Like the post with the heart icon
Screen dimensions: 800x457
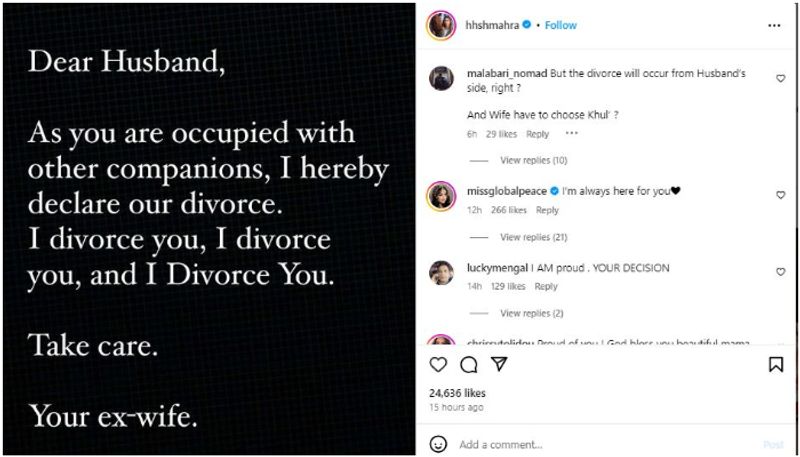438,365
